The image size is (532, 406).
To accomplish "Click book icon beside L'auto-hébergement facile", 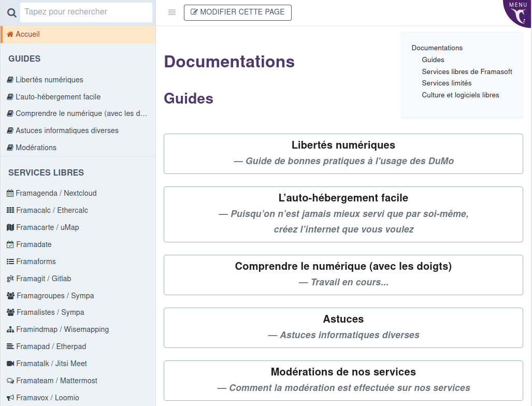I will tap(10, 97).
